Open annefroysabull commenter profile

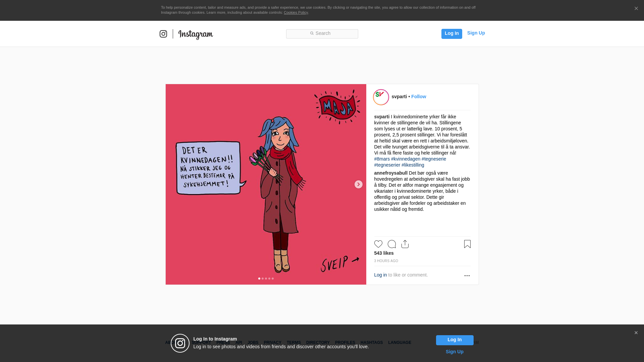[391, 173]
